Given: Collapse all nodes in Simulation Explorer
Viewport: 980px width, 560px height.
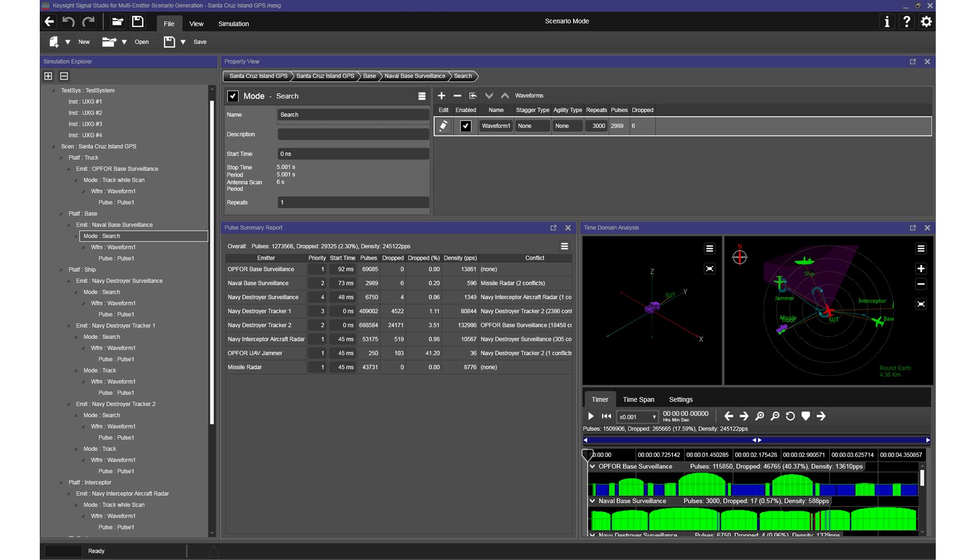Looking at the screenshot, I should (x=64, y=76).
